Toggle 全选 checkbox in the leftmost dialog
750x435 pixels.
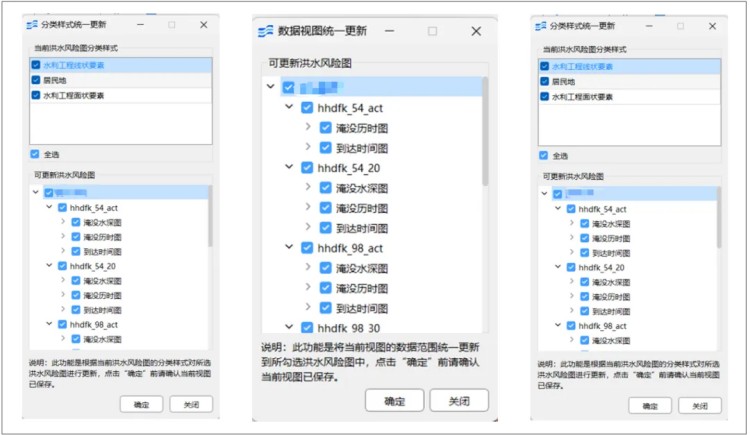click(35, 154)
